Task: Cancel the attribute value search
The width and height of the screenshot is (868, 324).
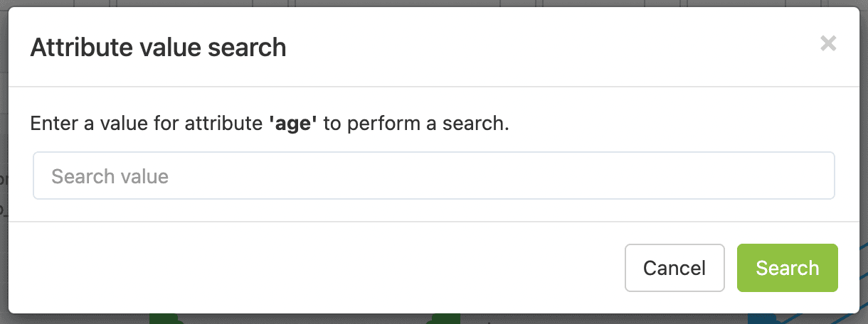Action: 674,268
